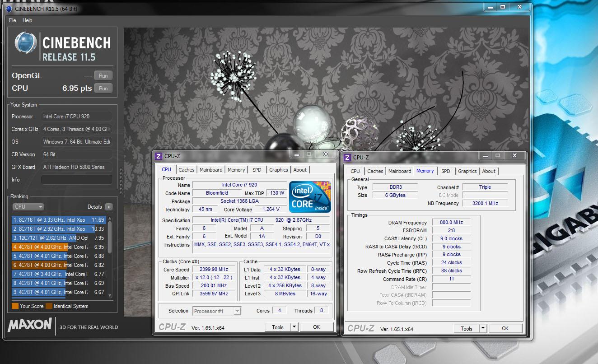The height and width of the screenshot is (364, 598).
Task: Click the ranking list vertical scrollbar
Action: point(109,257)
